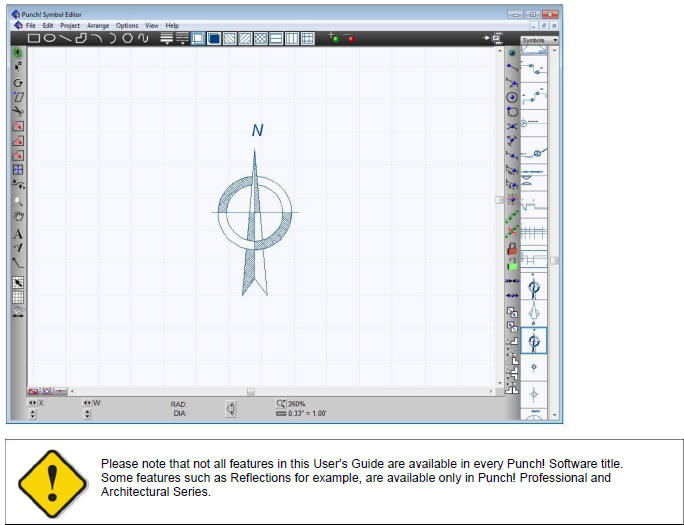The height and width of the screenshot is (525, 684).
Task: Click the canvas vertical scrollbar thumb
Action: (499, 200)
